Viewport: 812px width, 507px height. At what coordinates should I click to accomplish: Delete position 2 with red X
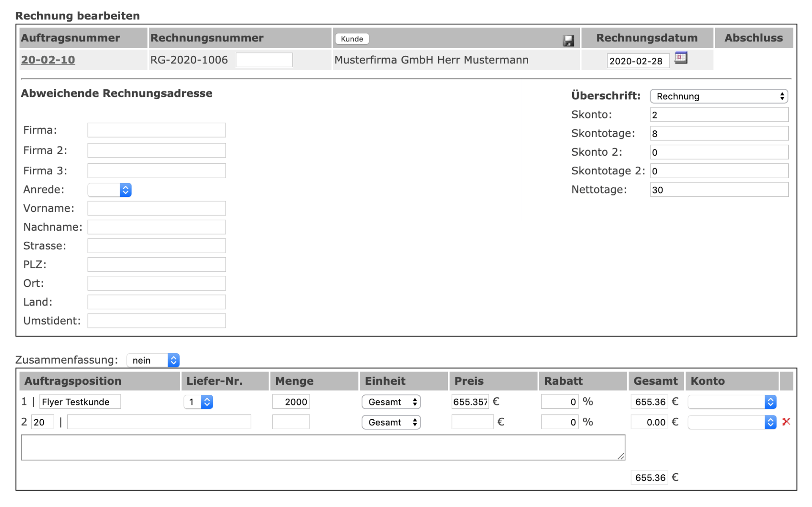coord(786,422)
